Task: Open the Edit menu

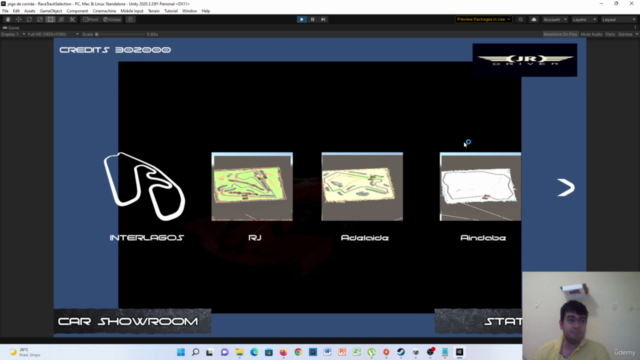Action: [16, 11]
